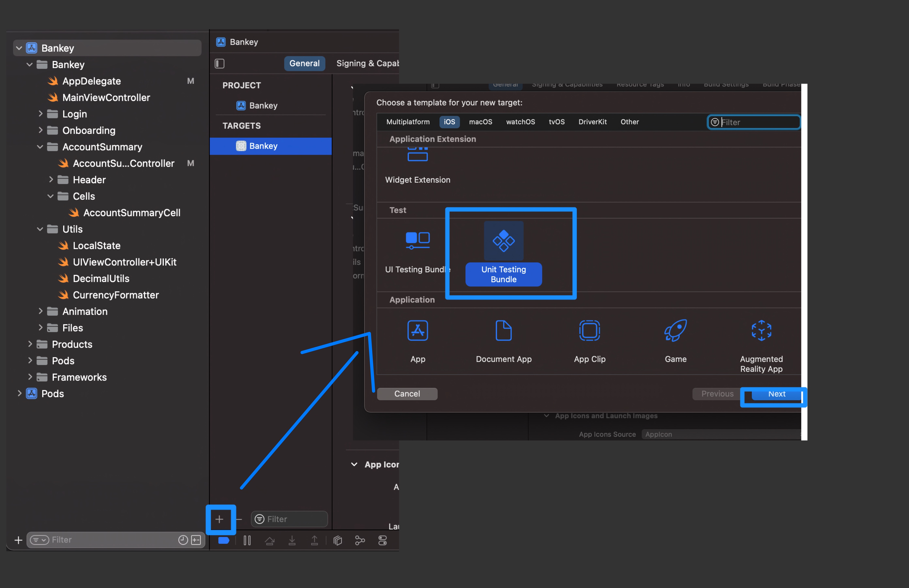Collapse the Cells folder
The width and height of the screenshot is (909, 588).
[x=50, y=196]
